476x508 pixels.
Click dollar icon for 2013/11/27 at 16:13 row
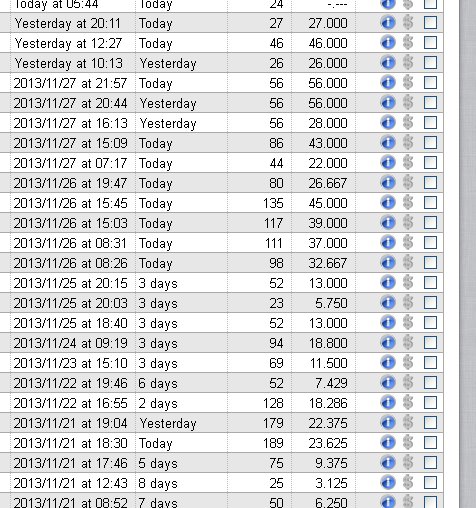[x=408, y=122]
